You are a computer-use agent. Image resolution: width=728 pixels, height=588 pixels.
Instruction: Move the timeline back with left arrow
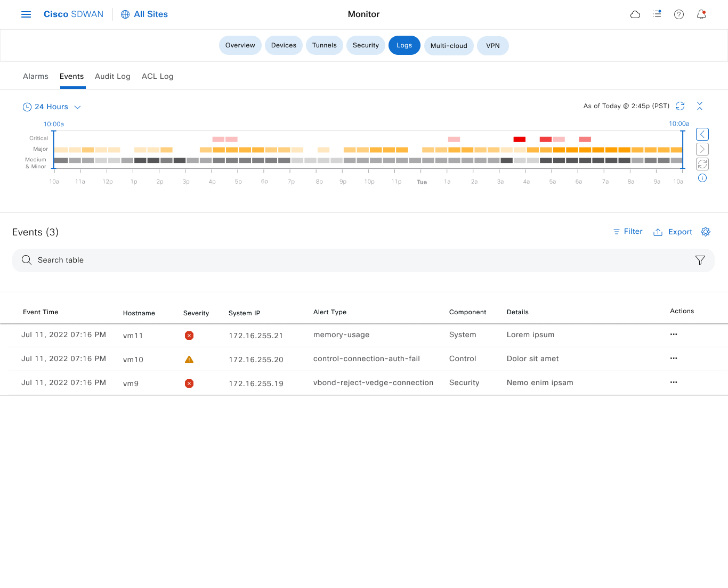coord(702,134)
